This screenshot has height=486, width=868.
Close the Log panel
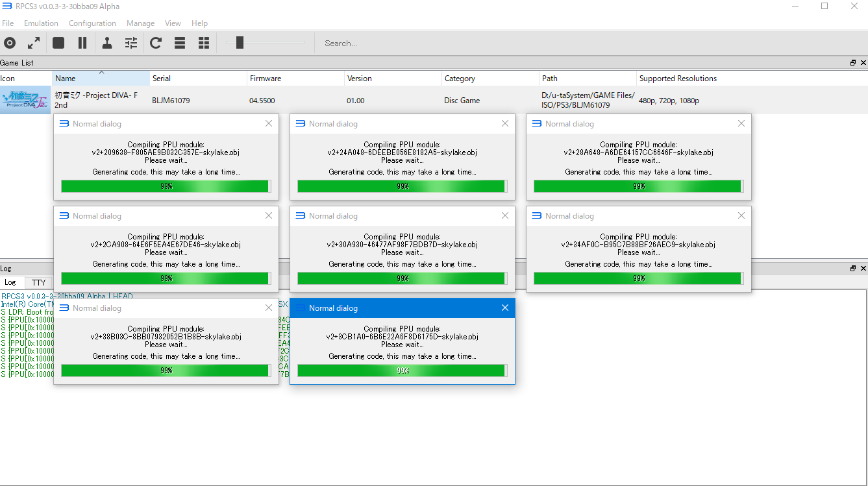[x=863, y=268]
